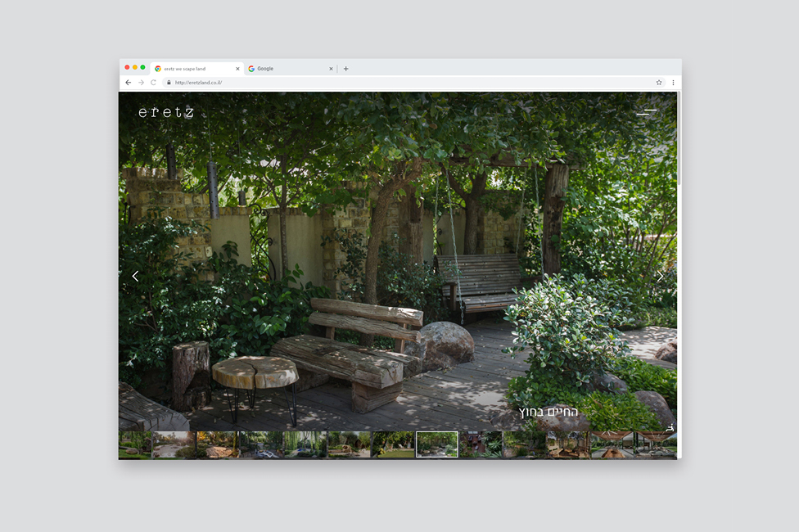
Task: Open the Chrome three-dot menu
Action: point(673,82)
